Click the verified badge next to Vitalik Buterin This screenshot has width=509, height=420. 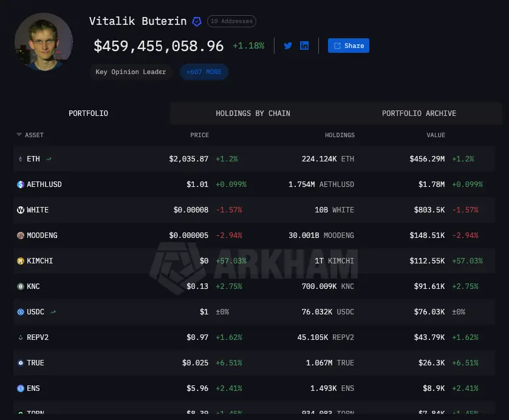[x=196, y=21]
